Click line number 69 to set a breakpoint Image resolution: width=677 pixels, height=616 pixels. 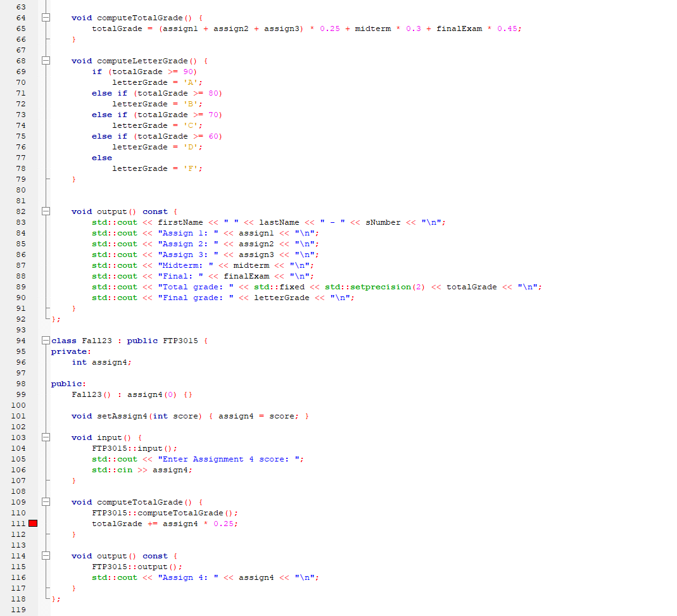coord(21,72)
